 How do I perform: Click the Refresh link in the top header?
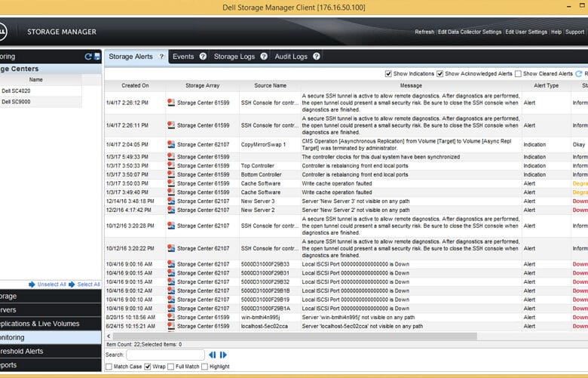(424, 32)
